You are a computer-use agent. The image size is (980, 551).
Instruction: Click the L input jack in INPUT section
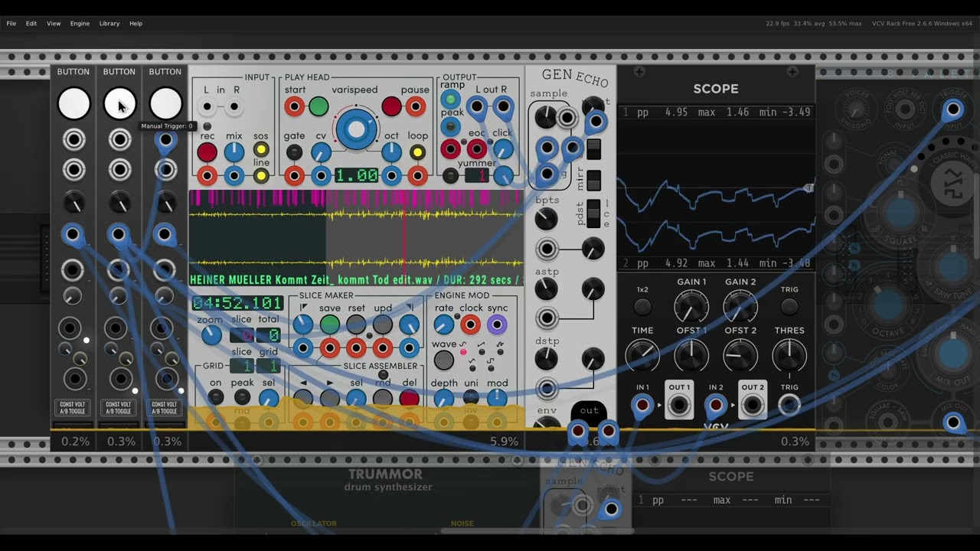[x=207, y=107]
